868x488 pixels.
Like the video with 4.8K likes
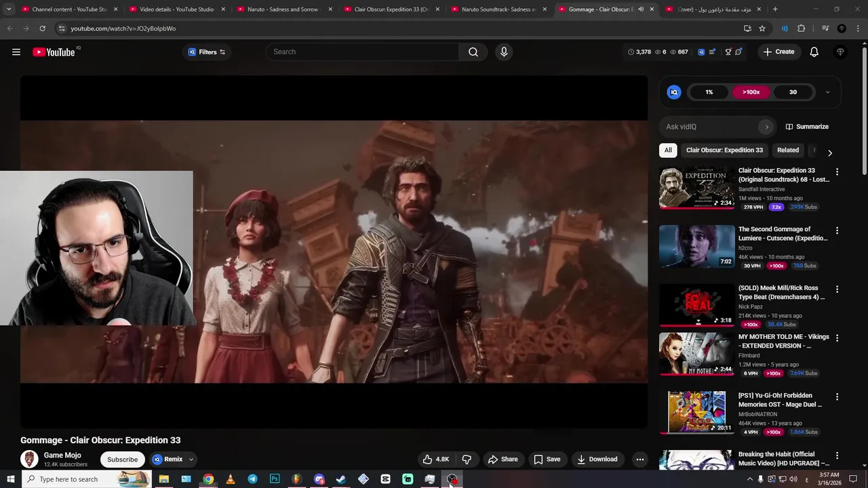pos(436,459)
